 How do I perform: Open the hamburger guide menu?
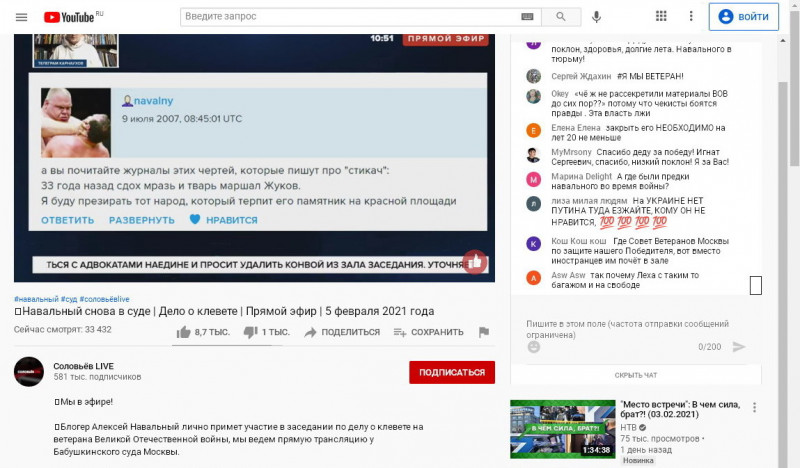tap(21, 17)
